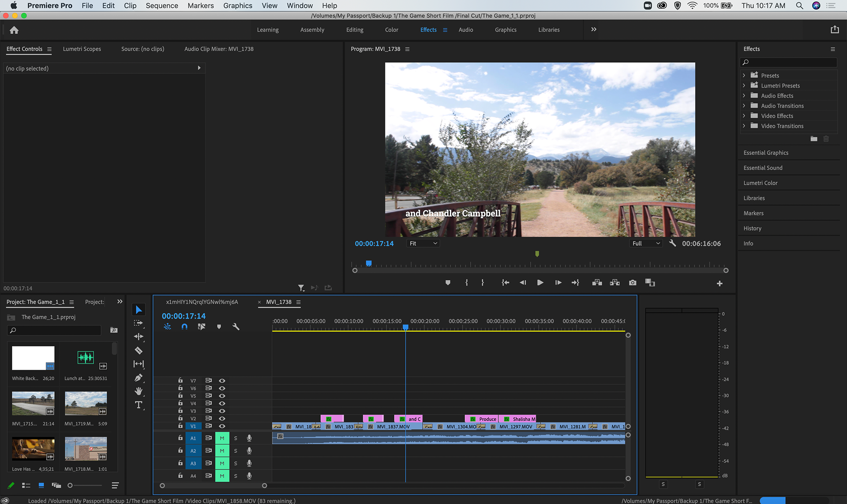
Task: Open Button Editor plus icon
Action: pos(720,284)
